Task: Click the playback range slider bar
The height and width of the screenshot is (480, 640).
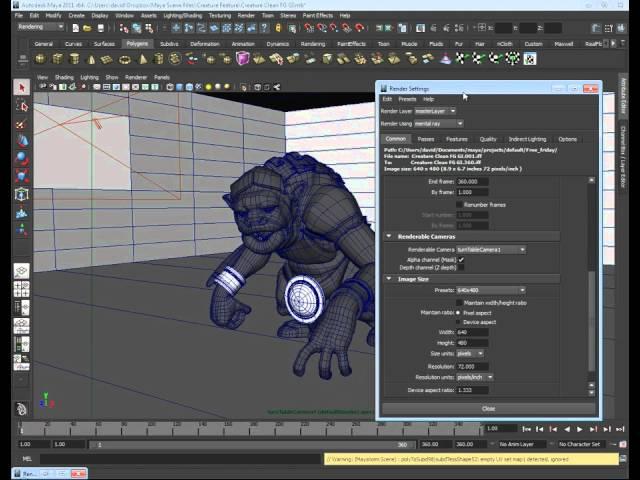Action: pos(252,444)
